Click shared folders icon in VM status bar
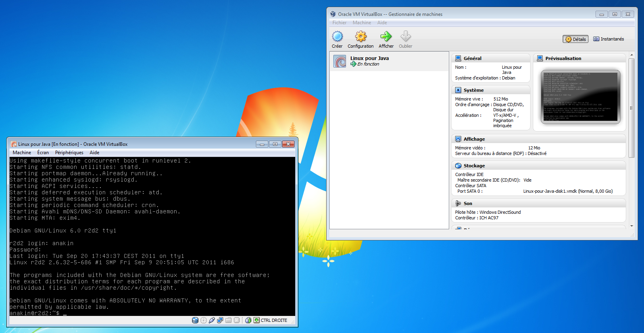644x333 pixels. tap(229, 320)
